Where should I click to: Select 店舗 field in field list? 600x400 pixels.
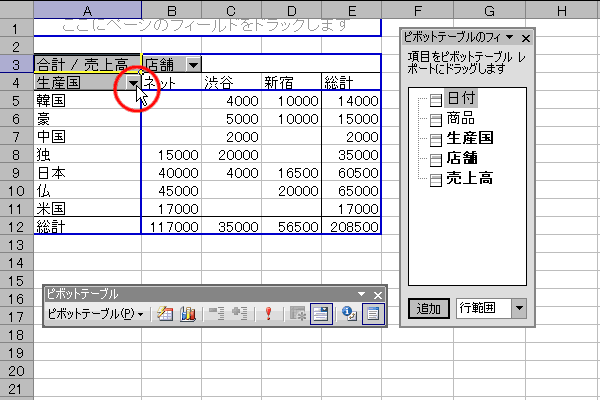point(462,158)
